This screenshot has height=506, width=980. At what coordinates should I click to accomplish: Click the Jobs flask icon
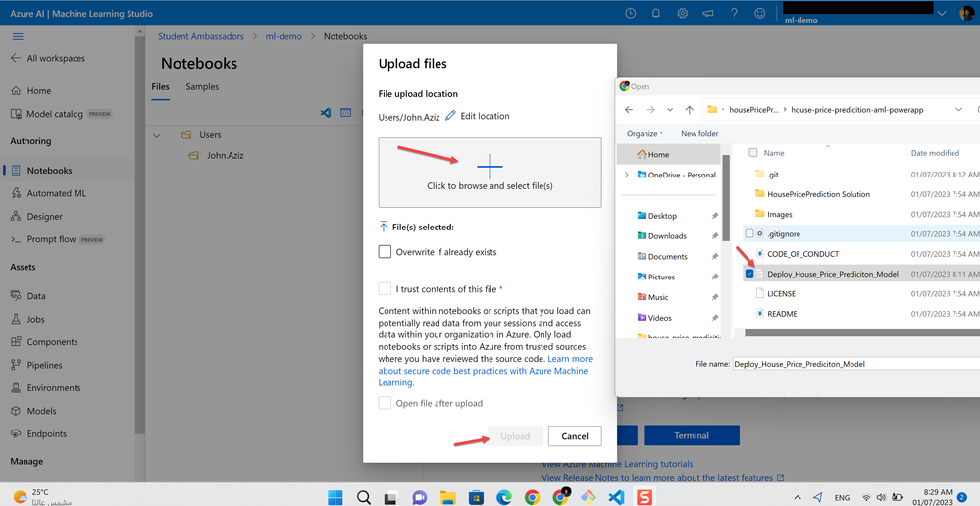click(x=17, y=320)
